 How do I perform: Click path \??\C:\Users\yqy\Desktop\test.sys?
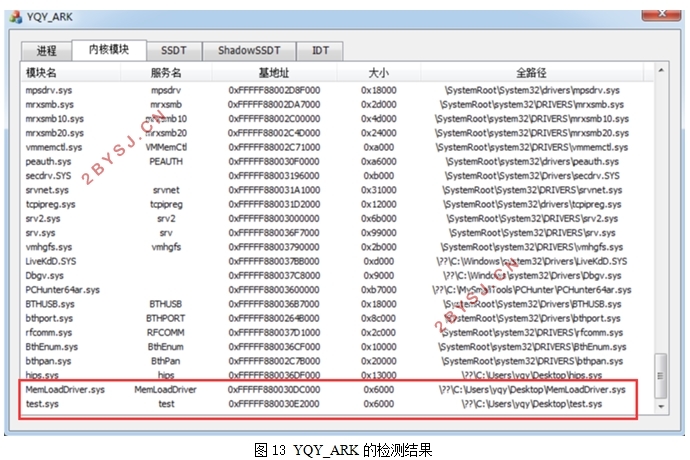click(532, 404)
